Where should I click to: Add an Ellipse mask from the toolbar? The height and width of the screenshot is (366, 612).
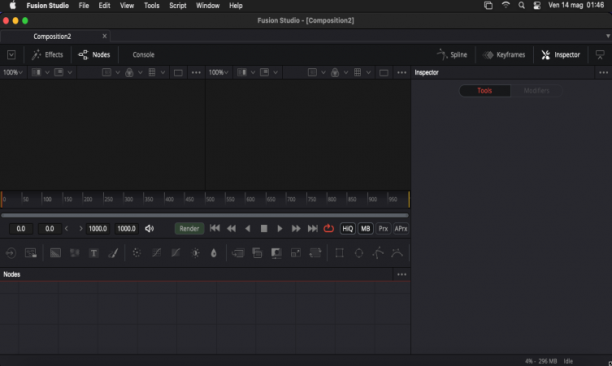(359, 253)
